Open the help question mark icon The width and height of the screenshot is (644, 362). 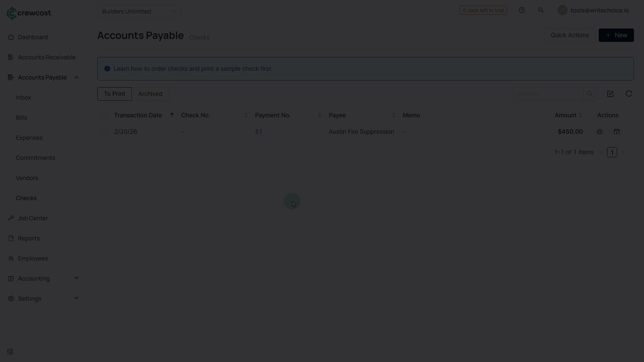click(x=522, y=10)
